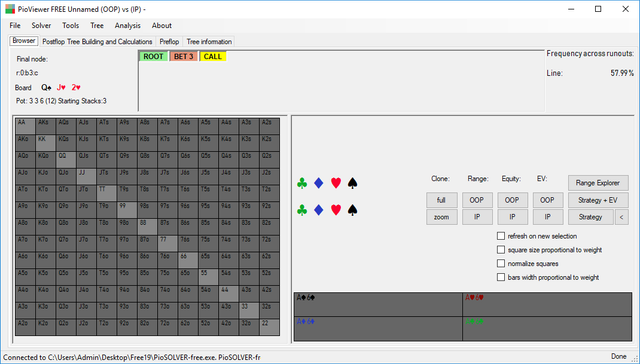
Task: Select the 22 cell in the hand matrix
Action: click(x=270, y=327)
